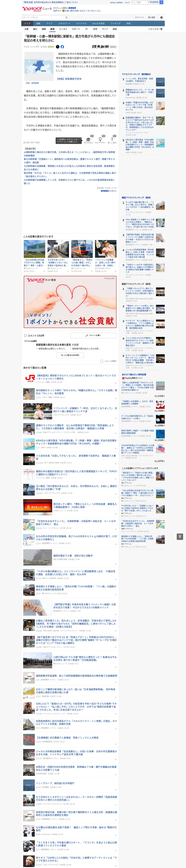Dismiss the ソフトバンク近藤健介 recommended card
This screenshot has width=186, height=868.
point(115,271)
